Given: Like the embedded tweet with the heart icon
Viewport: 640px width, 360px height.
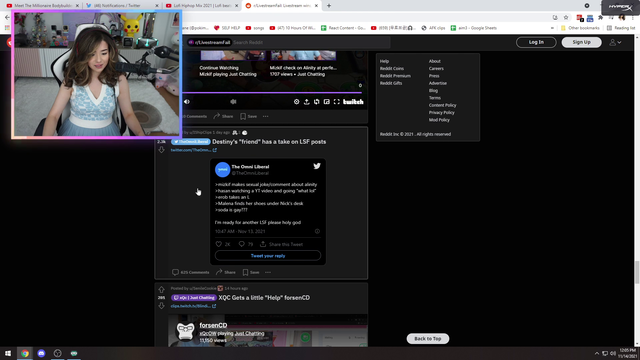Looking at the screenshot, I should [x=219, y=244].
